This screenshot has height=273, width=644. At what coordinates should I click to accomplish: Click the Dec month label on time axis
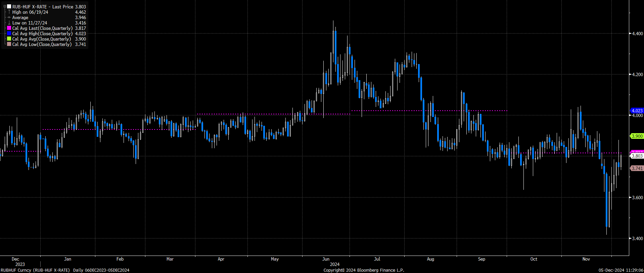[15, 259]
